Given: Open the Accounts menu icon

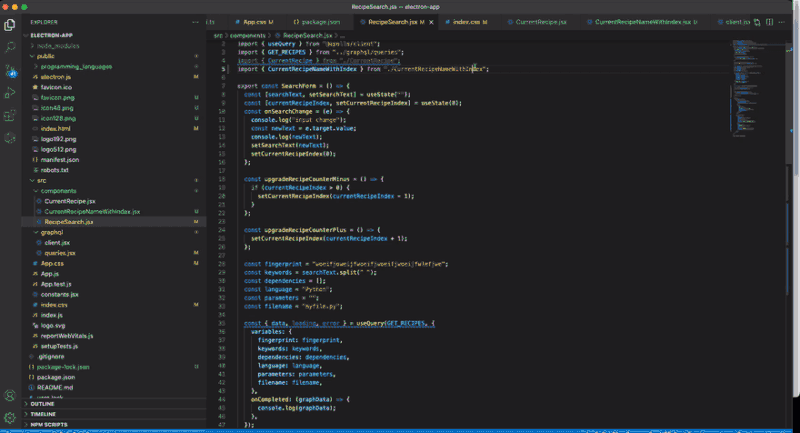Looking at the screenshot, I should point(10,396).
